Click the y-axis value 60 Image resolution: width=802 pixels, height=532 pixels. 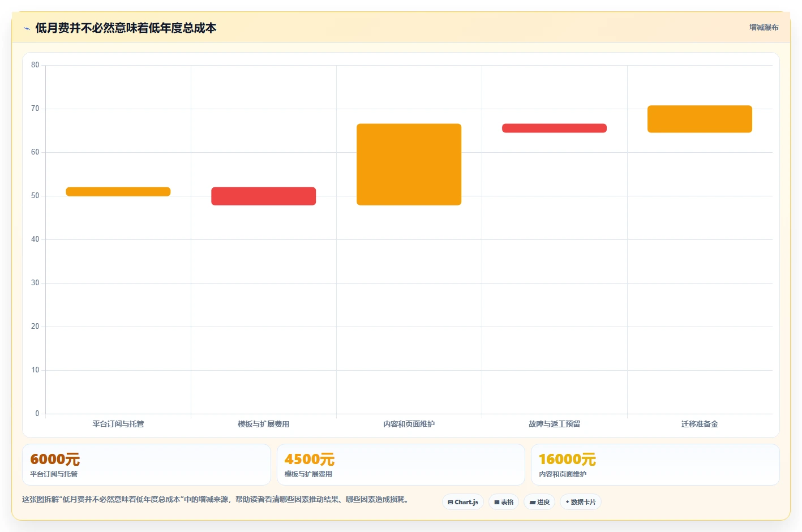pos(35,152)
